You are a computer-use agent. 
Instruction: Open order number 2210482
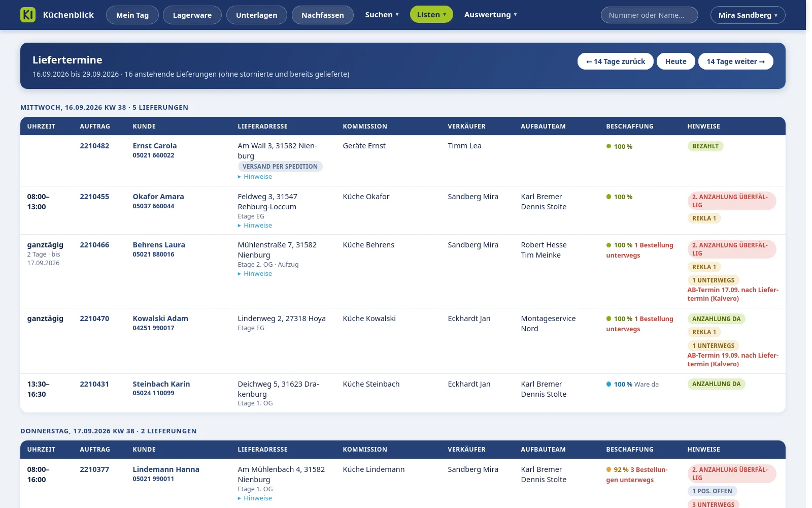click(94, 146)
